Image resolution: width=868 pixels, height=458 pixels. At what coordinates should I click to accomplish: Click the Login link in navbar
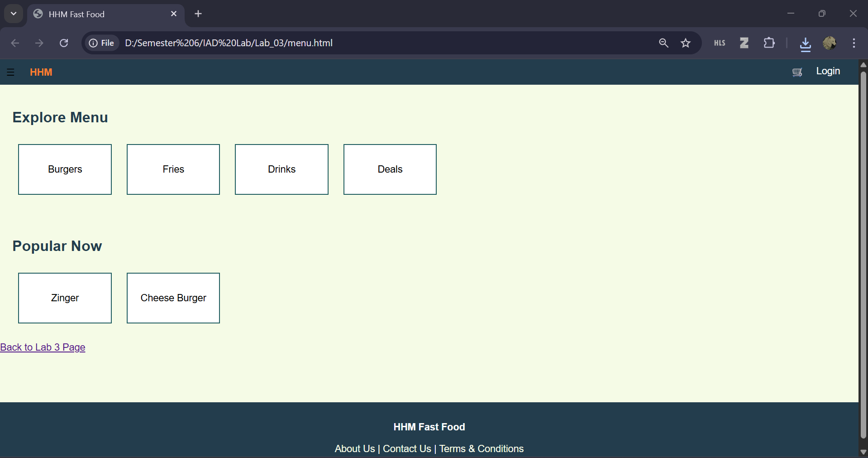(828, 71)
